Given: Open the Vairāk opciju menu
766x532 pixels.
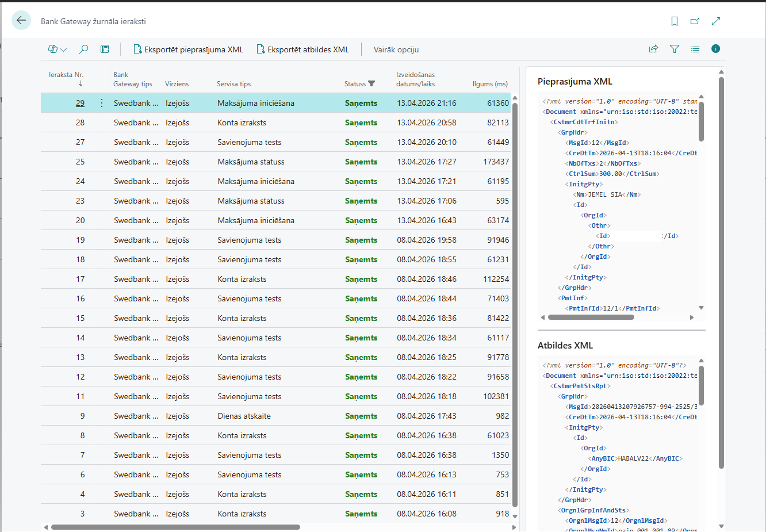Looking at the screenshot, I should pyautogui.click(x=396, y=49).
